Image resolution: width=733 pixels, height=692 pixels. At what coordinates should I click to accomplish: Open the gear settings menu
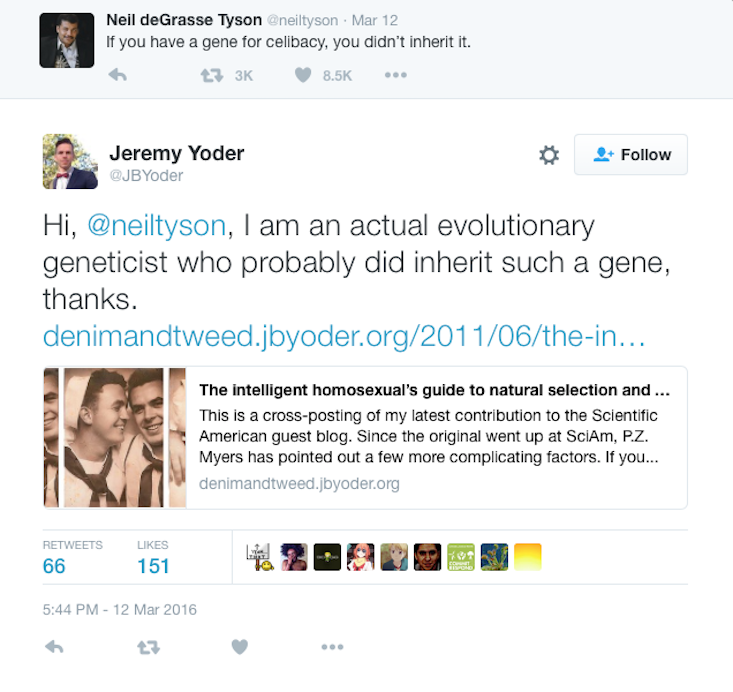point(548,155)
